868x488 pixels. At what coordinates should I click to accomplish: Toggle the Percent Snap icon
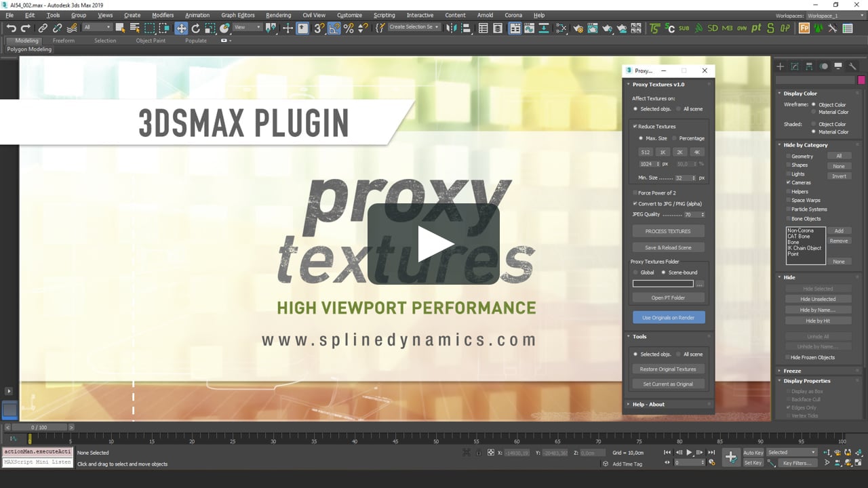tap(349, 28)
